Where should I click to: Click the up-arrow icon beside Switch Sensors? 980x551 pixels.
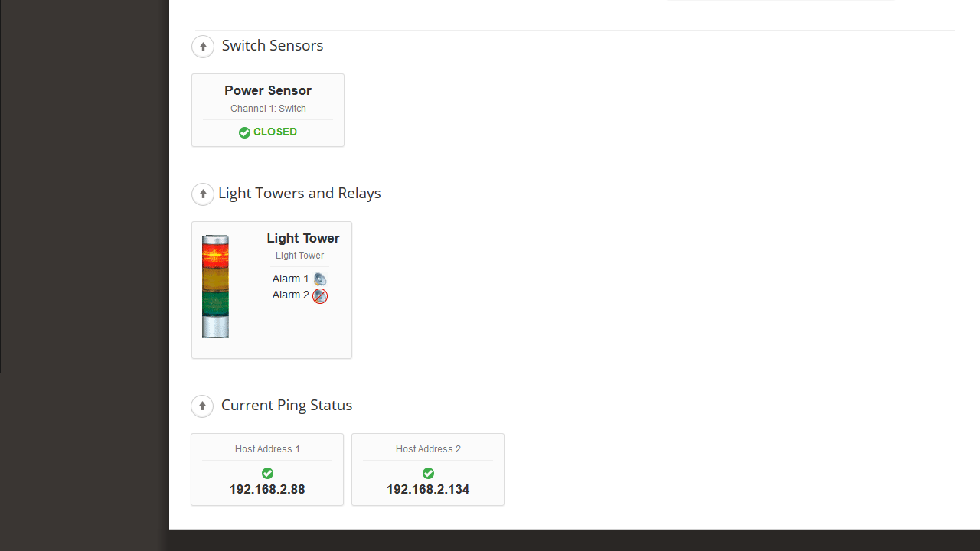[x=203, y=46]
